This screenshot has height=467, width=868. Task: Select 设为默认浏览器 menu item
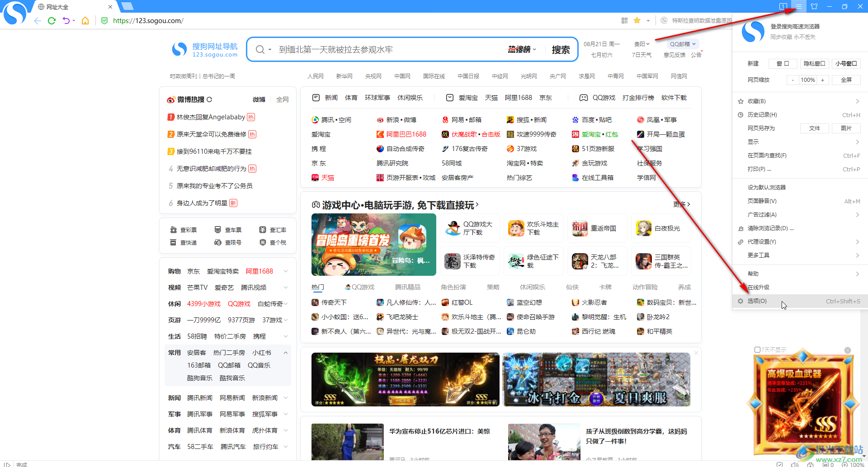tap(800, 187)
